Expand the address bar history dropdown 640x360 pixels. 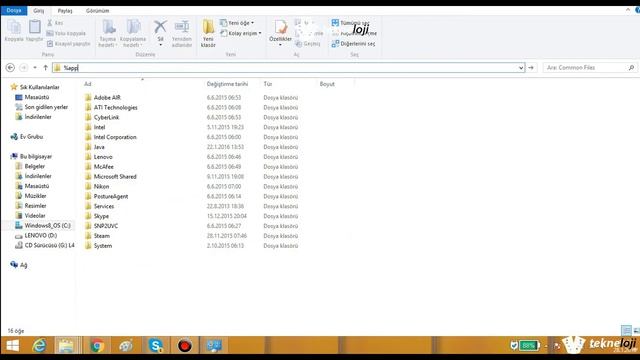coord(521,68)
